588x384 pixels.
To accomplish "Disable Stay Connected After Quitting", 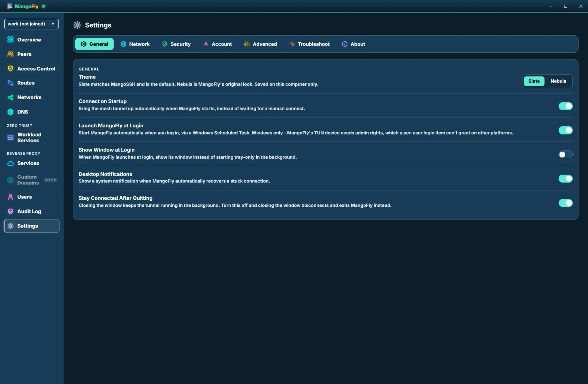I will point(565,203).
